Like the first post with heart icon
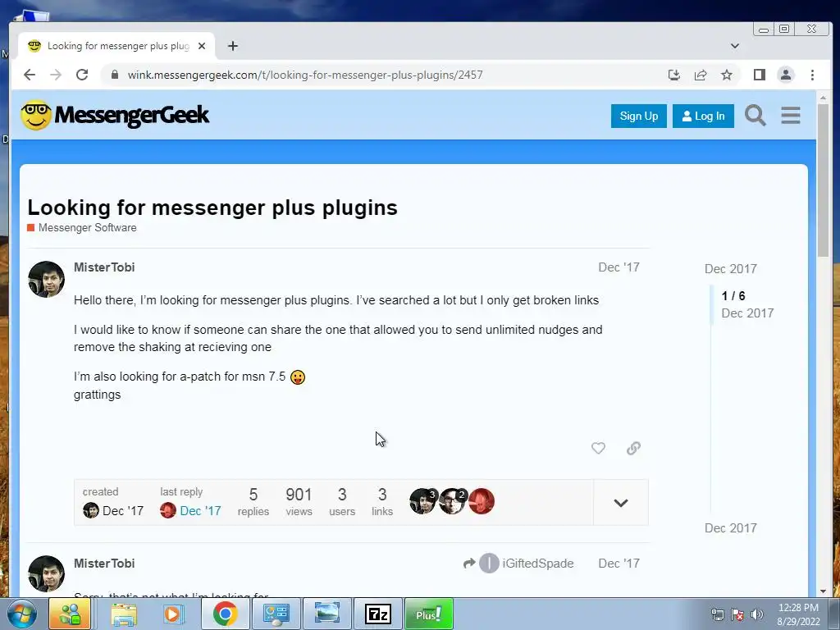The image size is (840, 630). 598,448
